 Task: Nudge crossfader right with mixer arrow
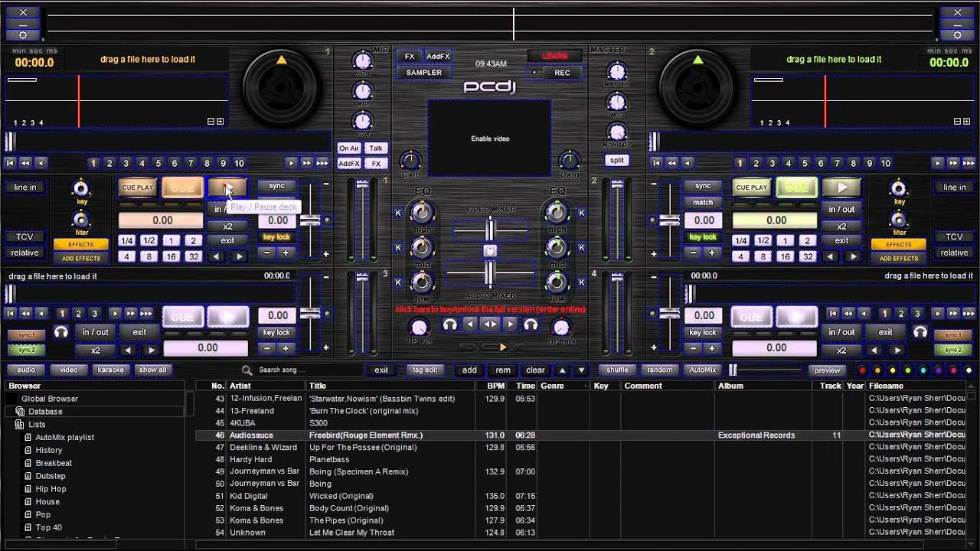[510, 324]
